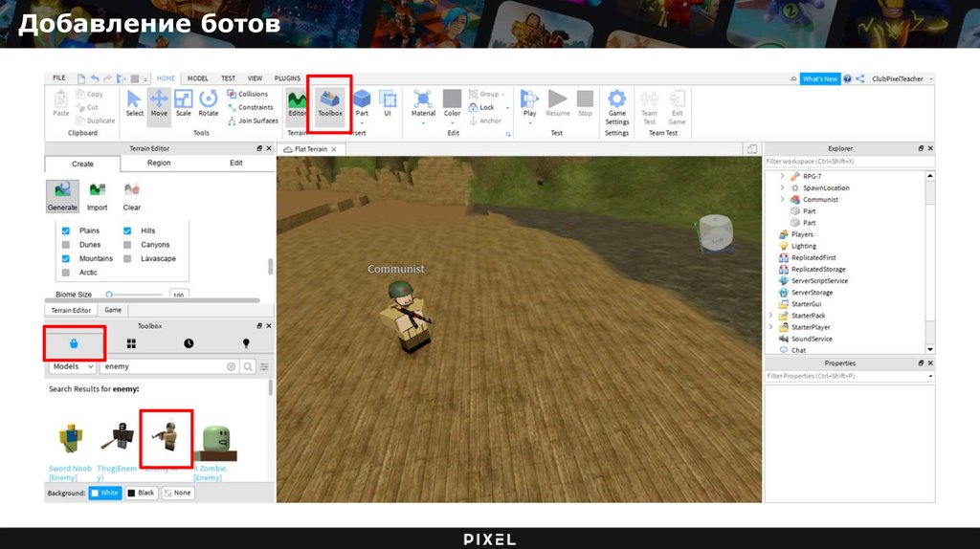Click the Exit Game icon
The height and width of the screenshot is (549, 980).
[677, 107]
